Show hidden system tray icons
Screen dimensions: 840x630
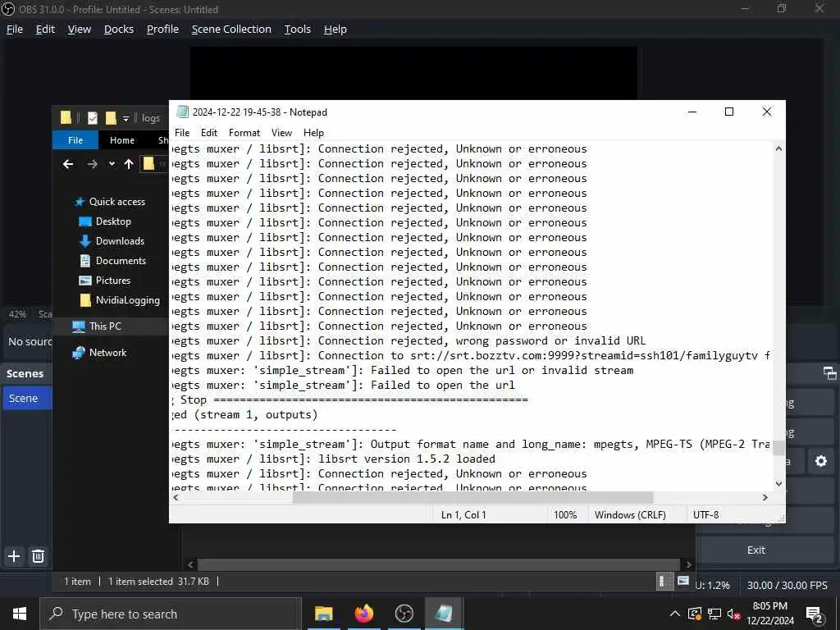tap(675, 614)
